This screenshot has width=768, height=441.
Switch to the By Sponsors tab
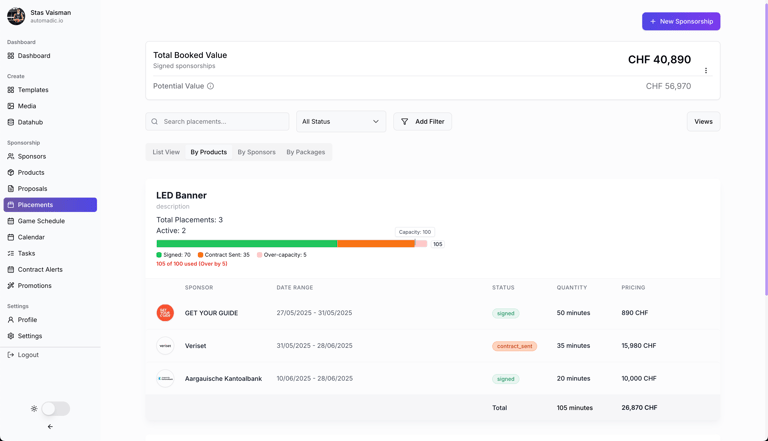point(257,152)
